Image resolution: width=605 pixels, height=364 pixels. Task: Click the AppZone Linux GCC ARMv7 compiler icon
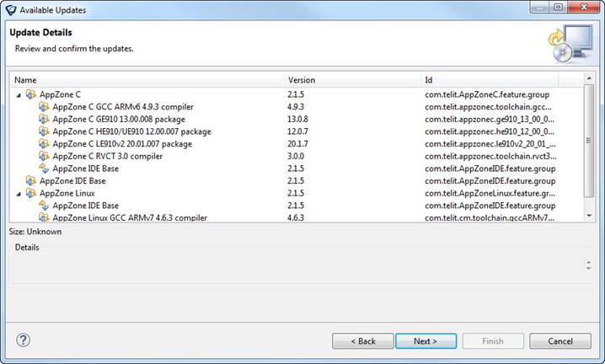[x=44, y=217]
